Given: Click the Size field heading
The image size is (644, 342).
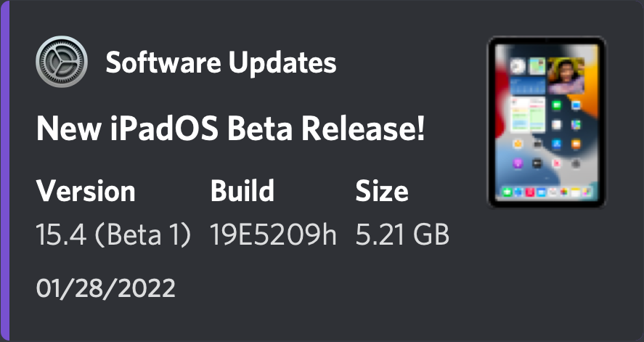Looking at the screenshot, I should 382,191.
